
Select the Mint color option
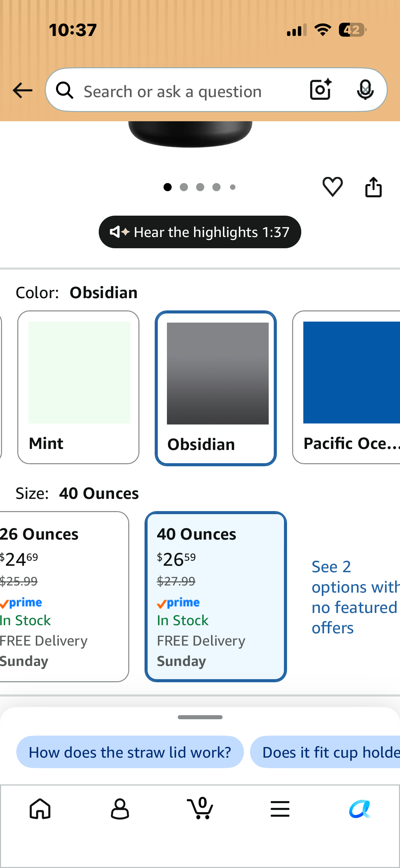pos(78,387)
